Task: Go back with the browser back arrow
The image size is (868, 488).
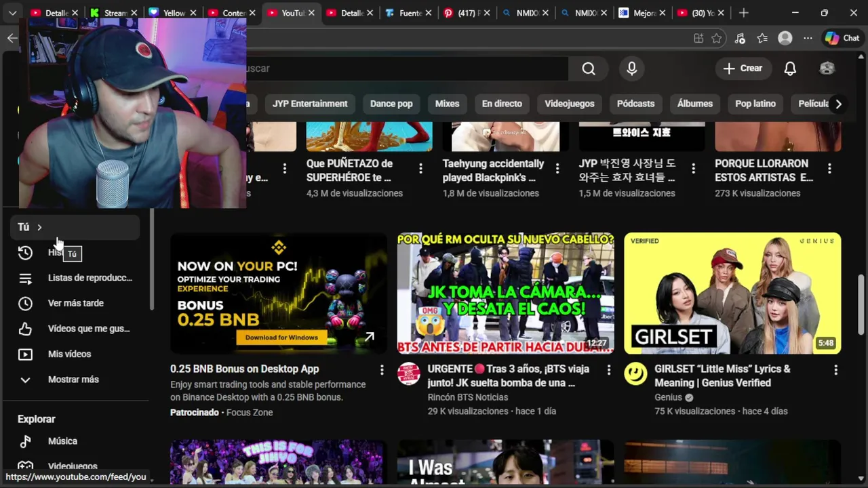Action: (12, 39)
